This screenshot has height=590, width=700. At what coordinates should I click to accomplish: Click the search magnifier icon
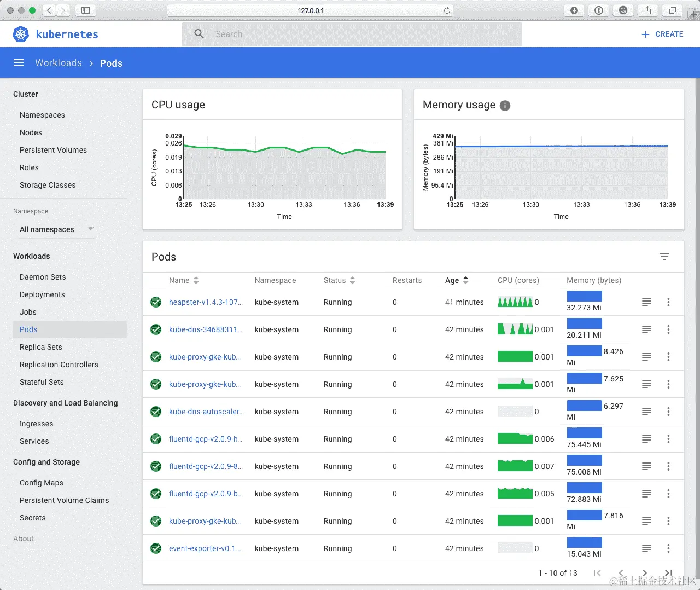199,34
